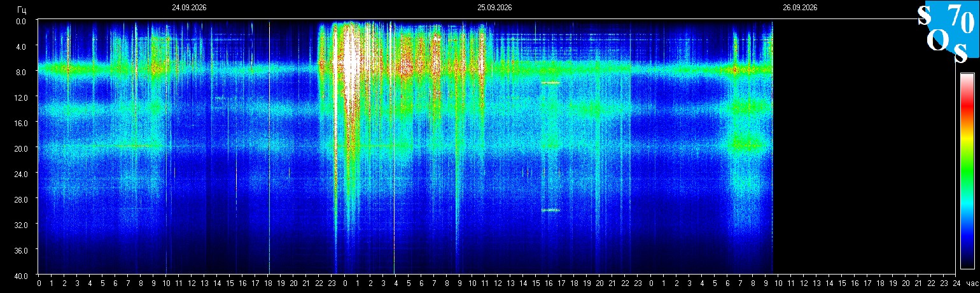980x293 pixels.
Task: Click the Гц frequency unit label
Action: pyautogui.click(x=22, y=9)
